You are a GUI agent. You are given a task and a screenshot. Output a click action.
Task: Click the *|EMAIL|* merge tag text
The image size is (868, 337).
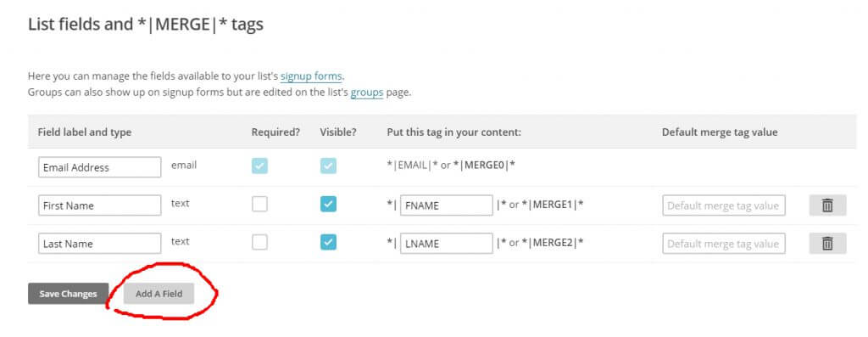(413, 166)
